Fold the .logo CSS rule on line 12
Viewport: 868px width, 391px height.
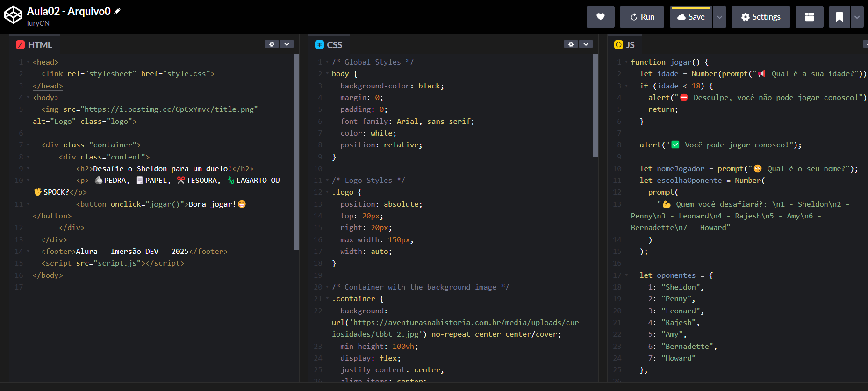(327, 192)
